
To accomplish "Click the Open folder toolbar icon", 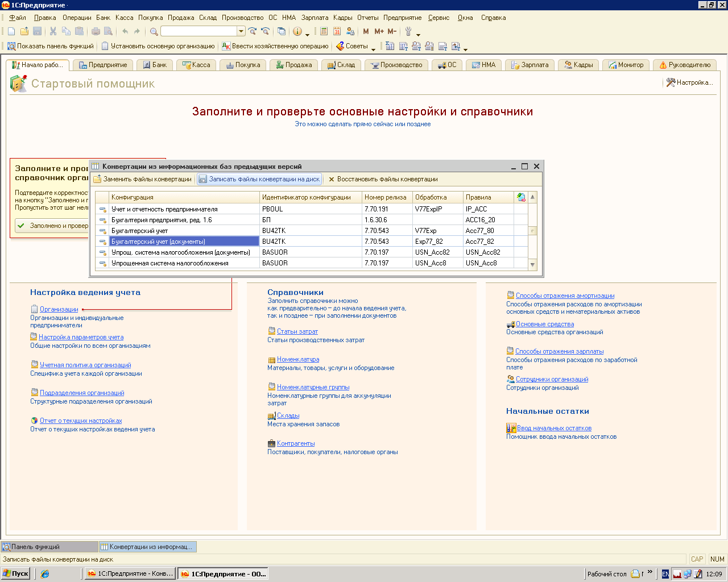I will [24, 31].
